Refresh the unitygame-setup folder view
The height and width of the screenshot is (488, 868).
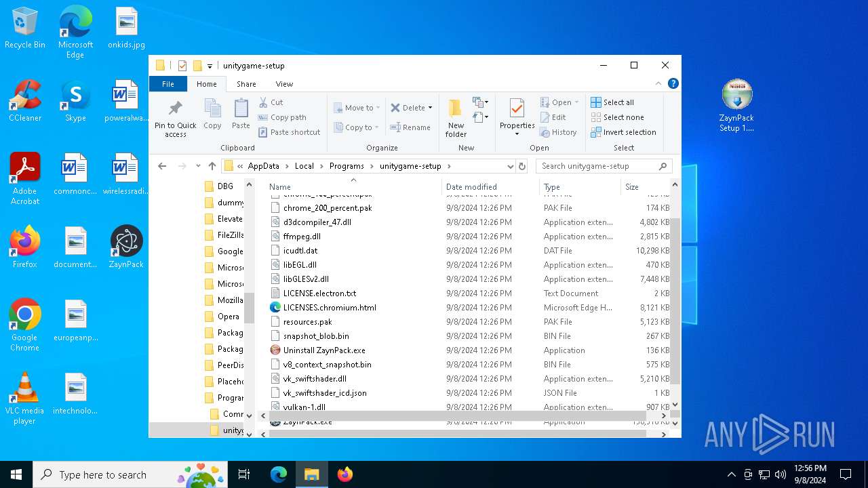pos(522,166)
